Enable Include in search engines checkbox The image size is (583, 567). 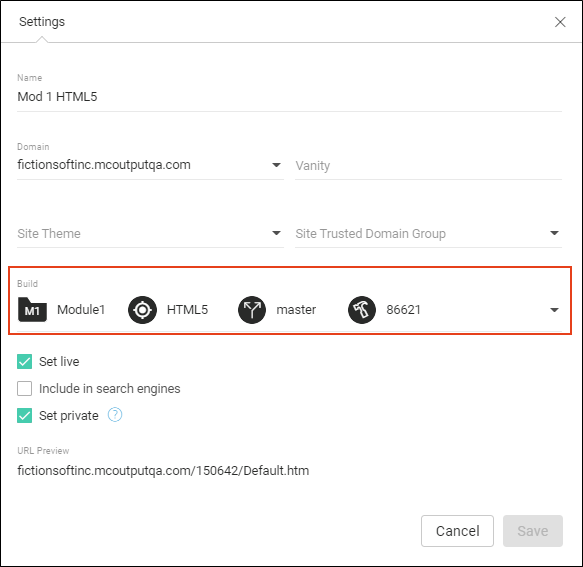coord(25,389)
